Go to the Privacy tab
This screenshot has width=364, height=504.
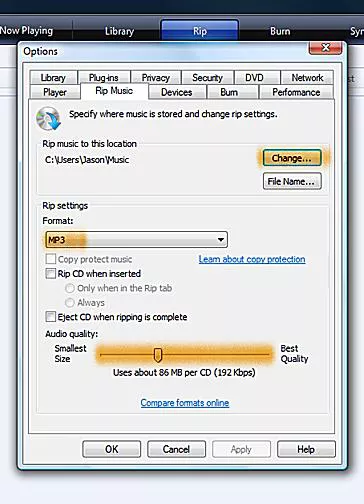pyautogui.click(x=156, y=78)
